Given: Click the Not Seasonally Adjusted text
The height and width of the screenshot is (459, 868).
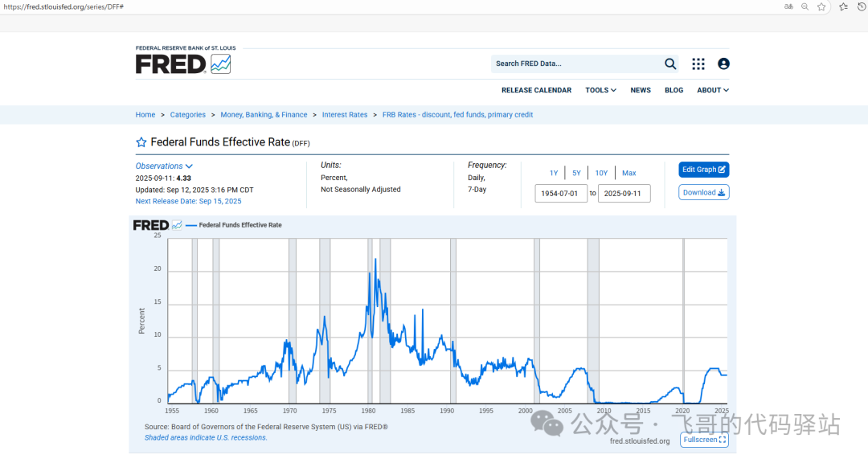Looking at the screenshot, I should pyautogui.click(x=360, y=190).
